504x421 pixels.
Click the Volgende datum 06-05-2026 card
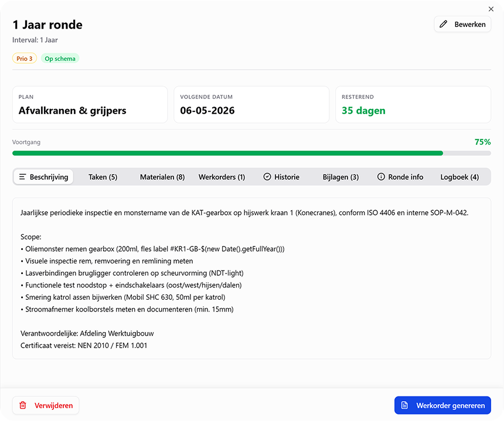[251, 105]
